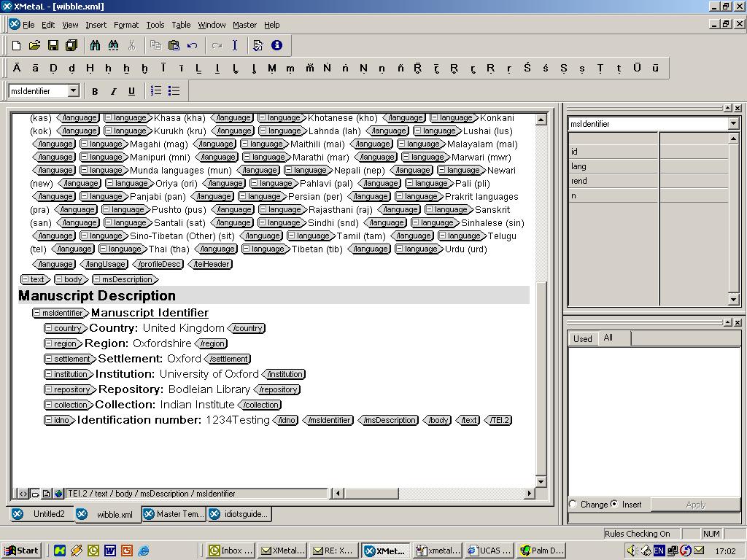Click the id attribute value field
Screen dimensions: 747x560
(x=694, y=152)
